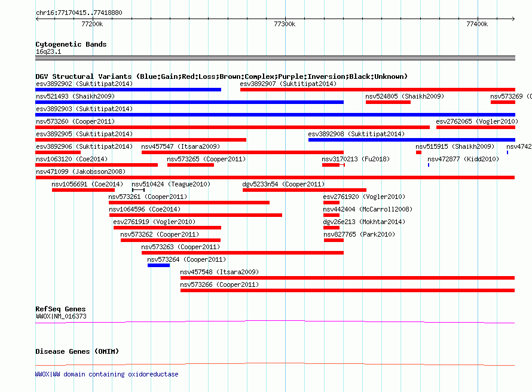Click the 77400k ruler tick label
This screenshot has width=532, height=392.
[477, 24]
